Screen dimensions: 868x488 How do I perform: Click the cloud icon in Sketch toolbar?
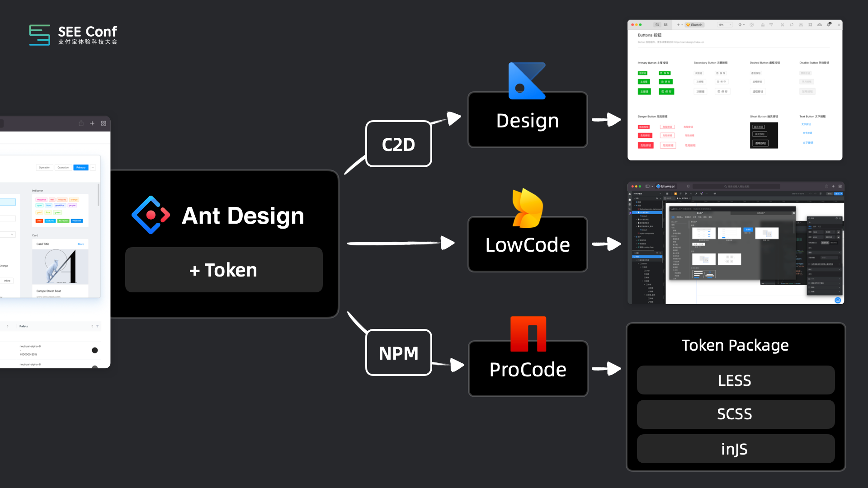tap(819, 25)
